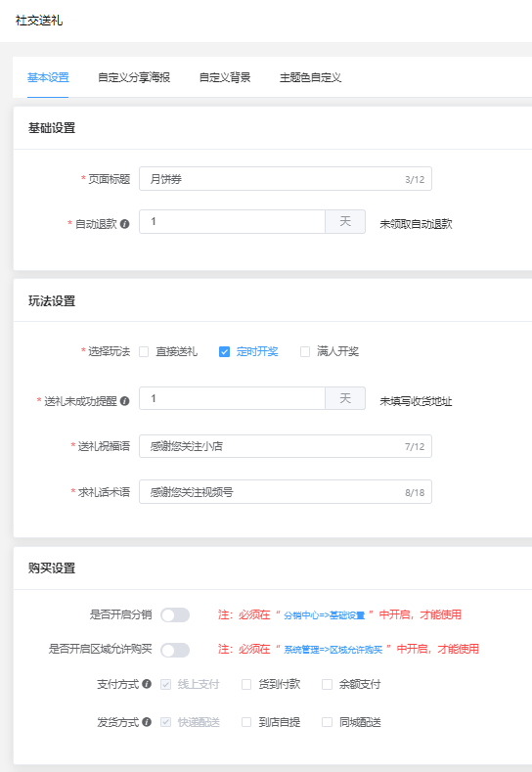Check the 到店自提 delivery option
This screenshot has width=532, height=772.
click(x=246, y=722)
